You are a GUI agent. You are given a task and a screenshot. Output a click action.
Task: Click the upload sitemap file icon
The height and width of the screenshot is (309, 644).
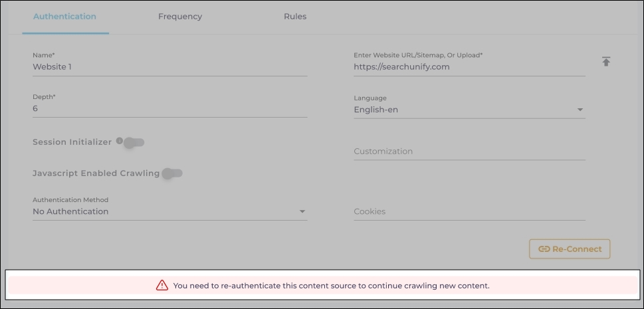pyautogui.click(x=606, y=62)
